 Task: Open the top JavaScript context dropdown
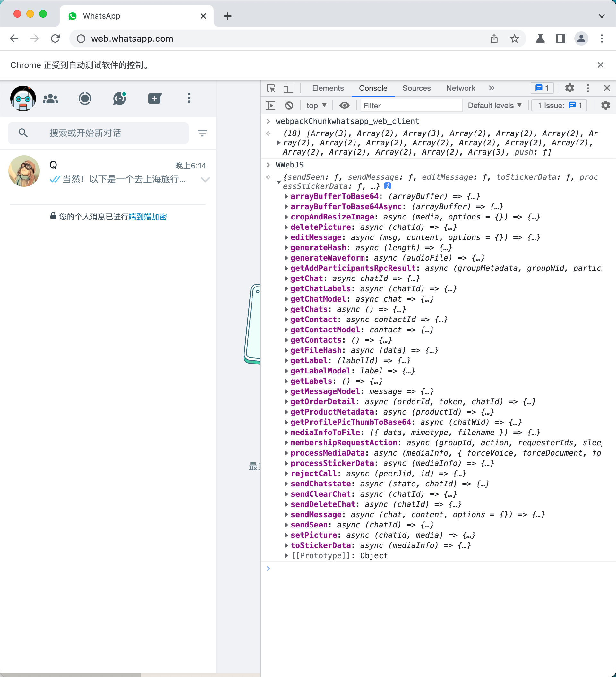click(316, 106)
